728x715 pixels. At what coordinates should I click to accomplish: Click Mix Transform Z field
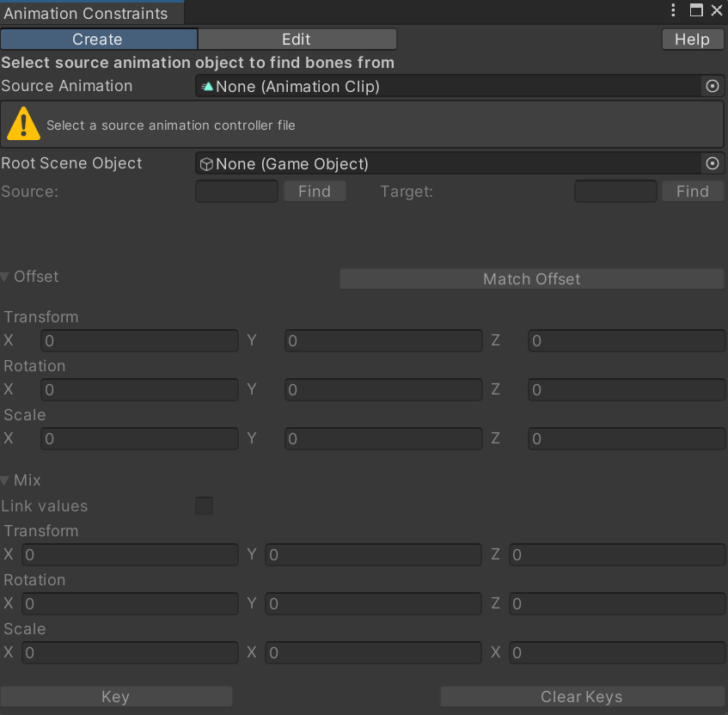click(x=617, y=555)
